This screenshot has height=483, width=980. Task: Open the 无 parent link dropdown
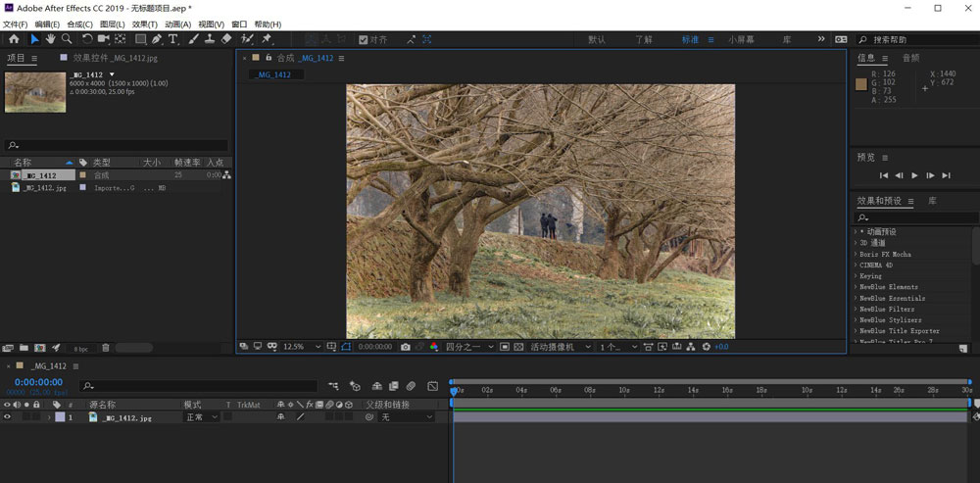coord(407,417)
